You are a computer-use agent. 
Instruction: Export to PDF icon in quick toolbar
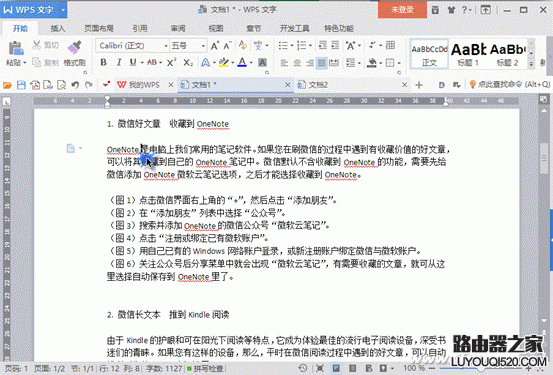coord(35,85)
